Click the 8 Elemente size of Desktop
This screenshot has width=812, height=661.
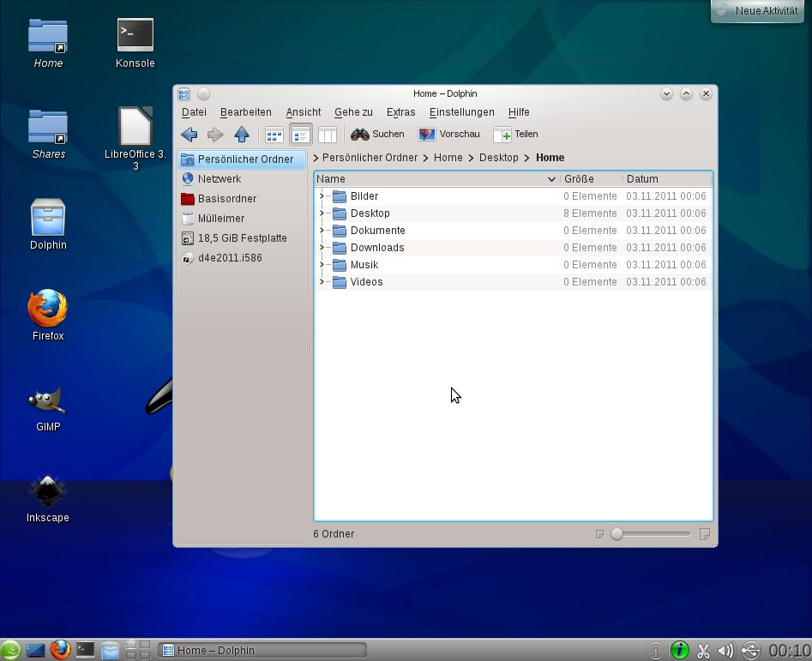590,213
